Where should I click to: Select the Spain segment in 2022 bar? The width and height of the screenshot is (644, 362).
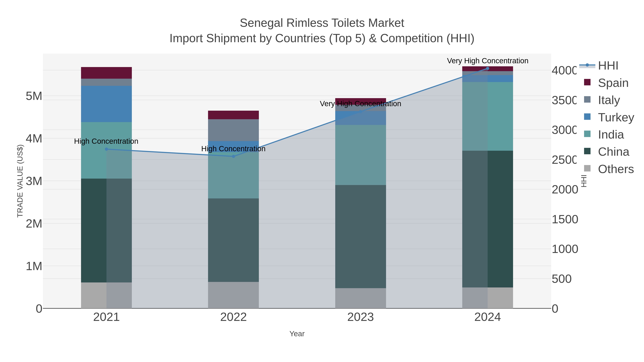click(233, 115)
